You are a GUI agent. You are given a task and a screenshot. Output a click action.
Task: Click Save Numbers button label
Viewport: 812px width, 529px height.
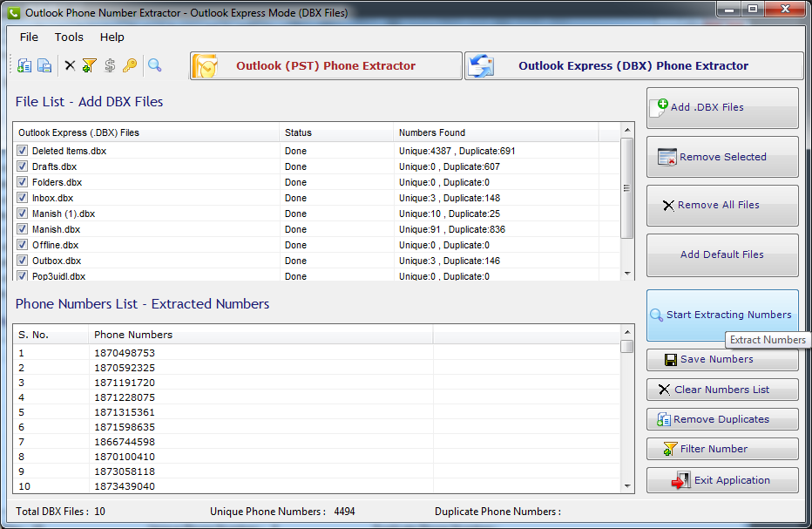pyautogui.click(x=717, y=360)
